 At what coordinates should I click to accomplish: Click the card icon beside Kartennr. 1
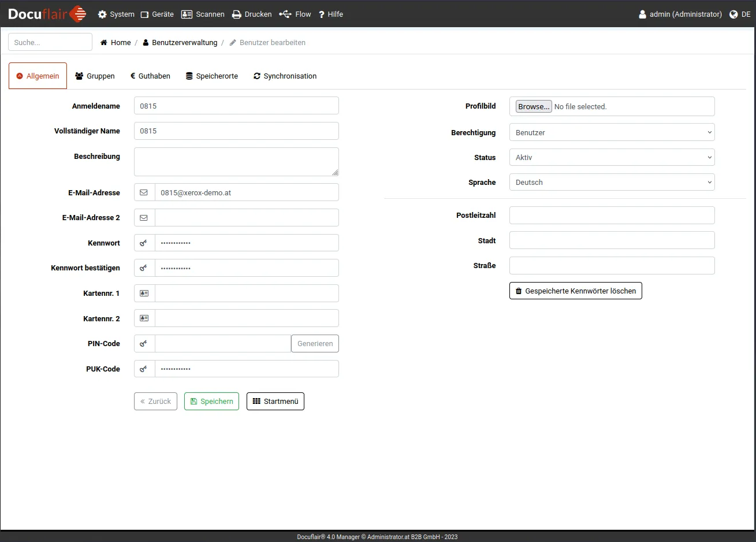pos(144,294)
